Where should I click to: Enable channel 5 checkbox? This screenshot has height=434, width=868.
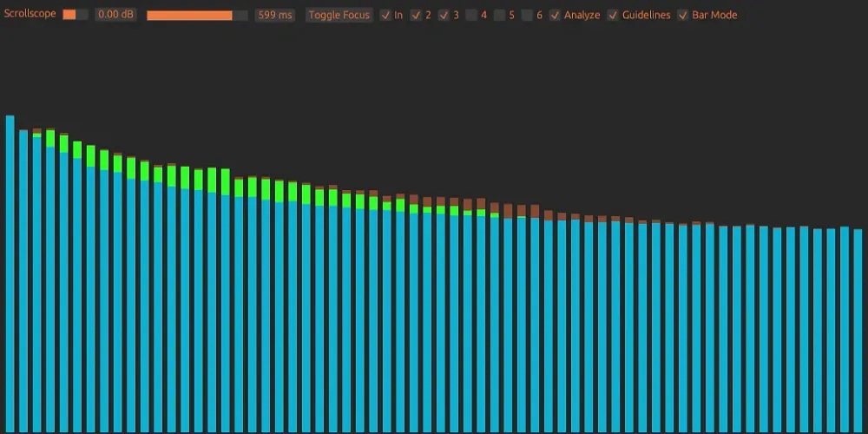coord(499,15)
